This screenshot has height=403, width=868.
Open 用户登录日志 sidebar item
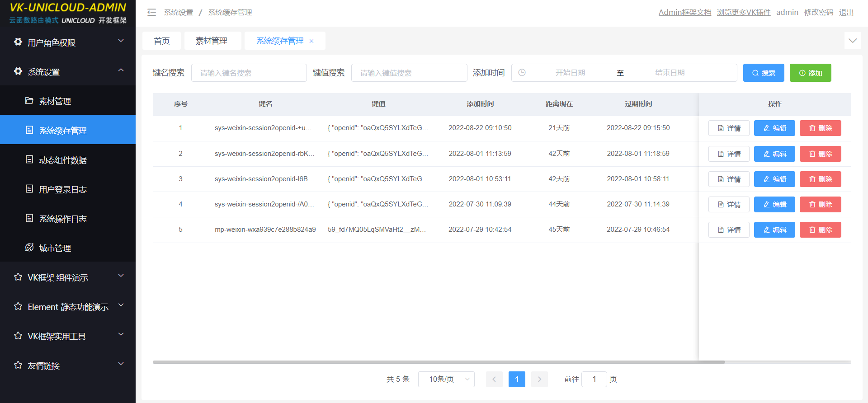coord(68,189)
